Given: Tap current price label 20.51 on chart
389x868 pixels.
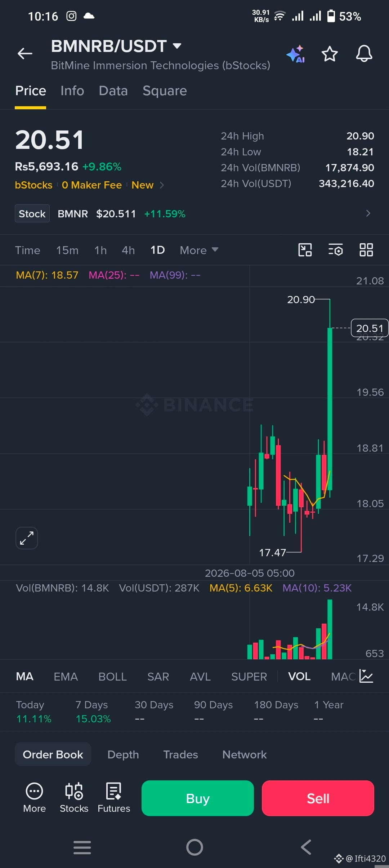Looking at the screenshot, I should [370, 328].
